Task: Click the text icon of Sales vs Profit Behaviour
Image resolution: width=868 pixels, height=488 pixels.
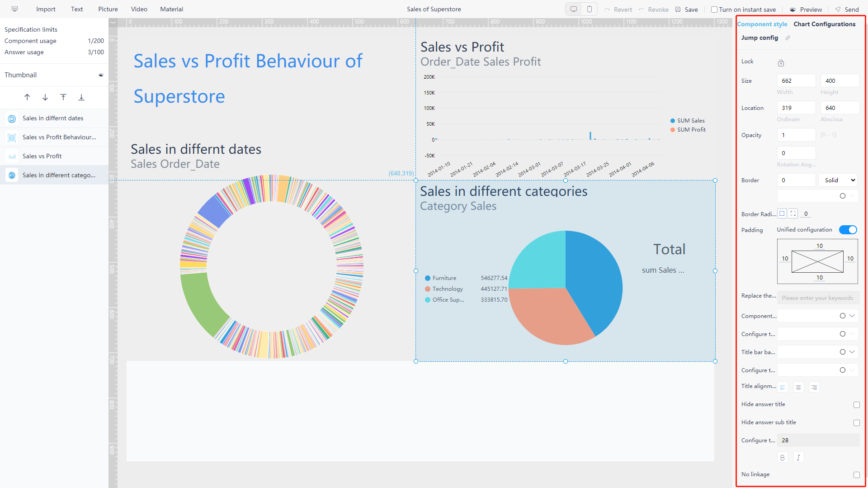Action: click(12, 137)
